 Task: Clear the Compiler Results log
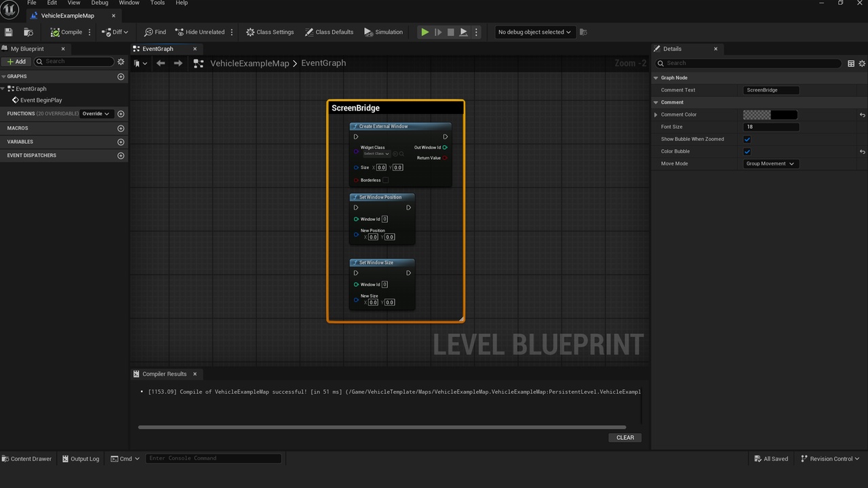pyautogui.click(x=625, y=437)
